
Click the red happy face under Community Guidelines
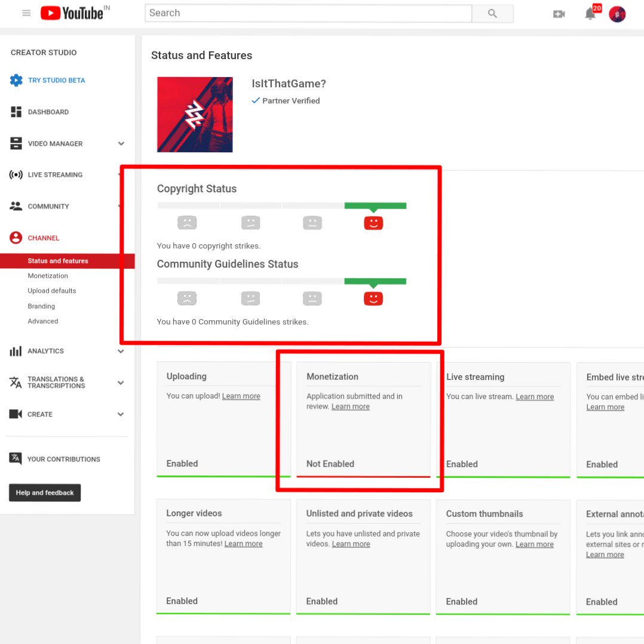point(373,299)
